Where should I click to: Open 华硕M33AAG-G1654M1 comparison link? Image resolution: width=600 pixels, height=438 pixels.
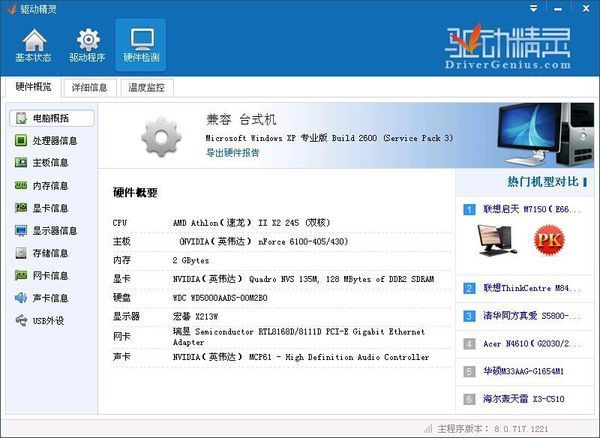point(523,371)
